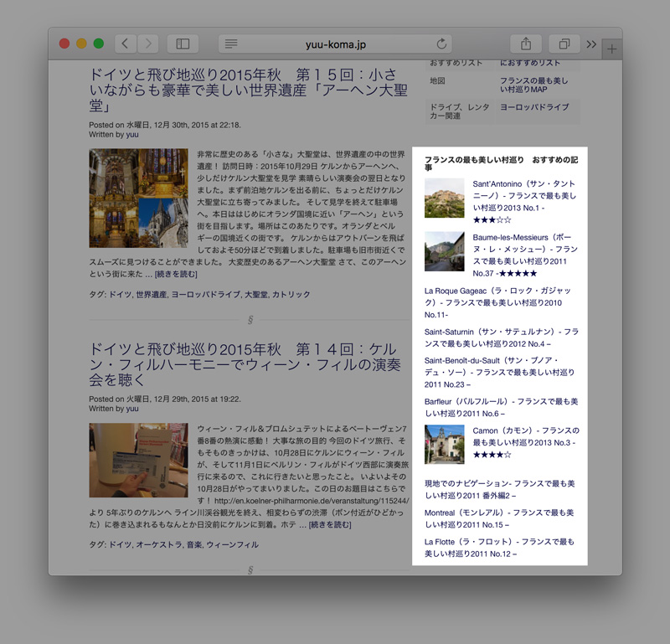Click the Aachen cathedral collage thumbnail
670x644 pixels.
pyautogui.click(x=138, y=198)
